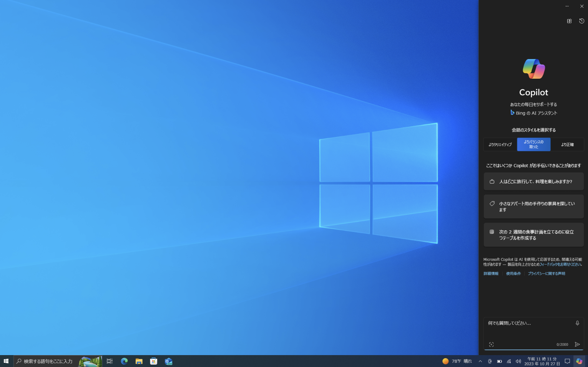Pick the suggestion 小さなアパート用の手作りの家具を探しています
Viewport: 588px width, 367px height.
533,207
